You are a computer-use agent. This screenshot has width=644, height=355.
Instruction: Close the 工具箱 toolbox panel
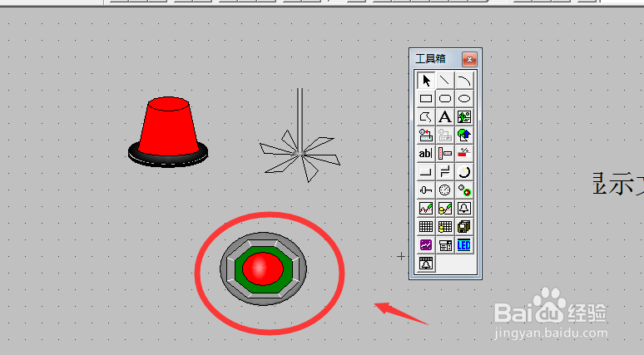click(x=469, y=60)
